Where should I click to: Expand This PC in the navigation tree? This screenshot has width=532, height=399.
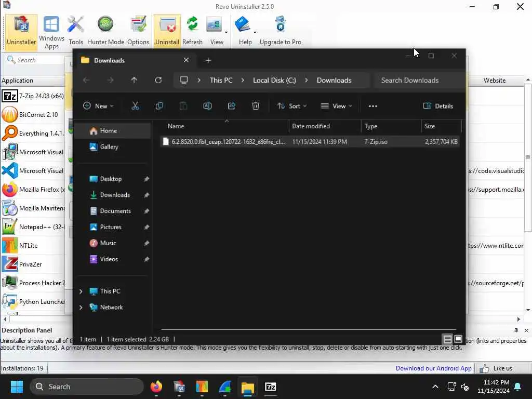coord(81,291)
